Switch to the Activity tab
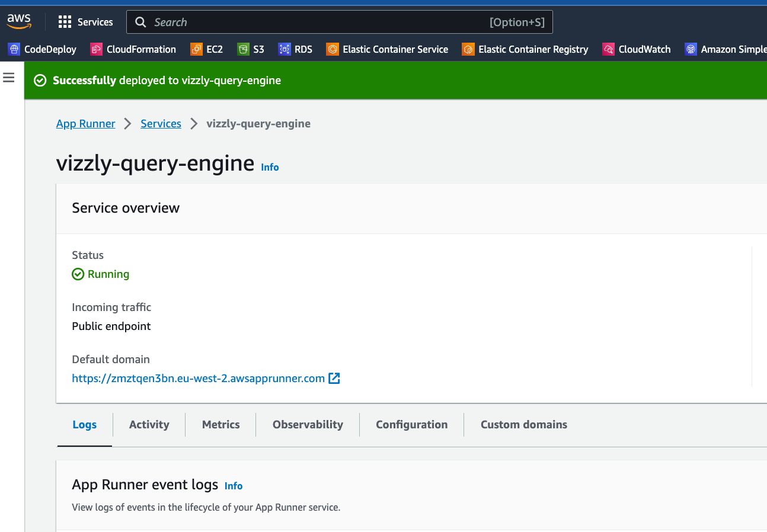Screen dimensions: 767x532 click(x=149, y=425)
